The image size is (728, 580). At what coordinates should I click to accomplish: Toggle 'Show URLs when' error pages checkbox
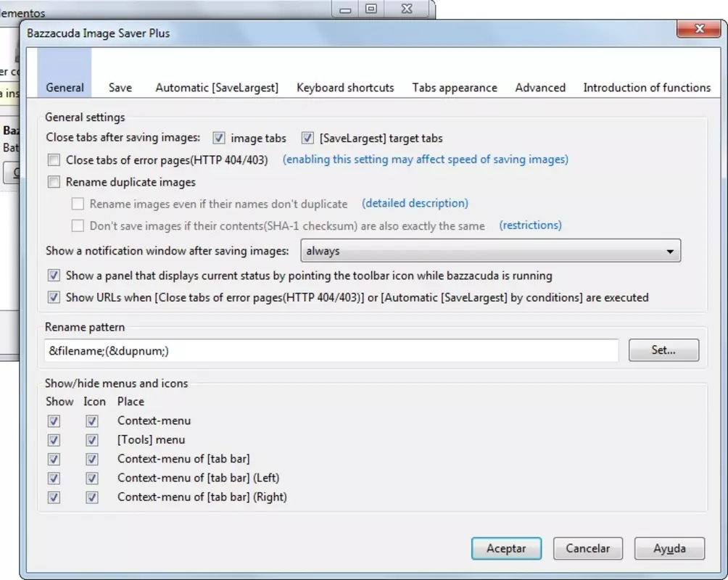pyautogui.click(x=54, y=297)
